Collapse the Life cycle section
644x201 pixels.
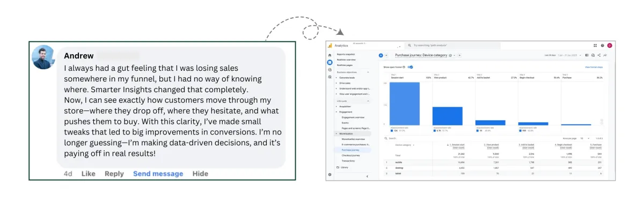[x=368, y=101]
